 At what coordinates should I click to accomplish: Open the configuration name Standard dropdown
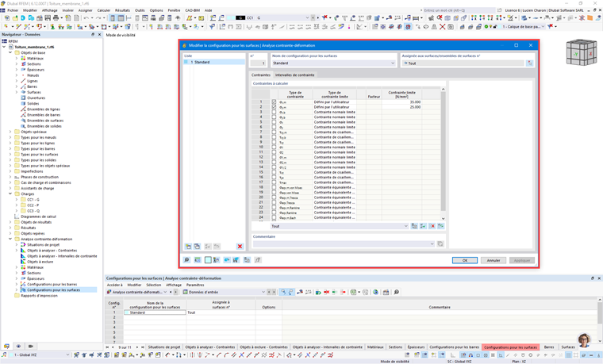393,63
